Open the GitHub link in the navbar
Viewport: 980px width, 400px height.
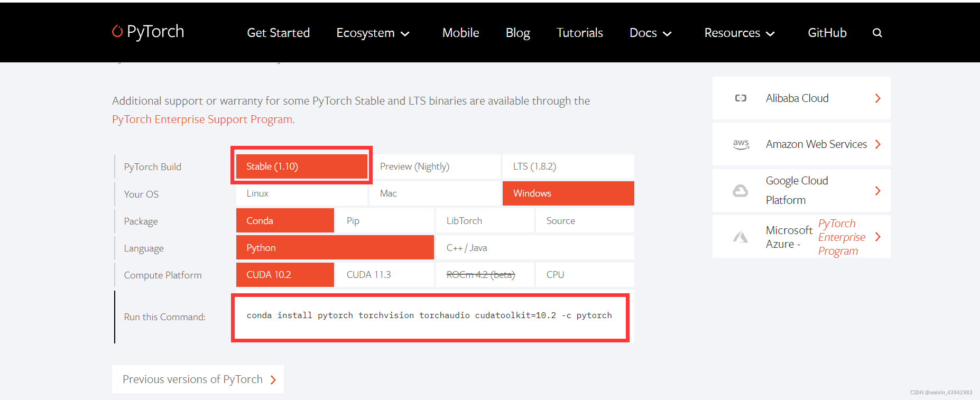pos(827,33)
